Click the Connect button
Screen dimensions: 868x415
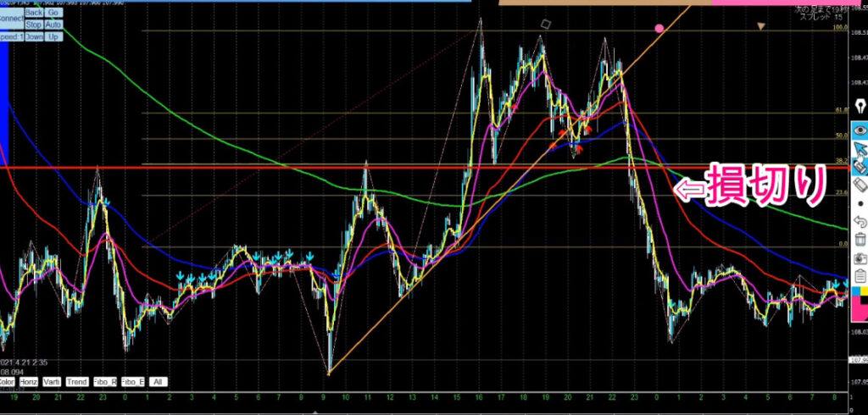pos(11,19)
